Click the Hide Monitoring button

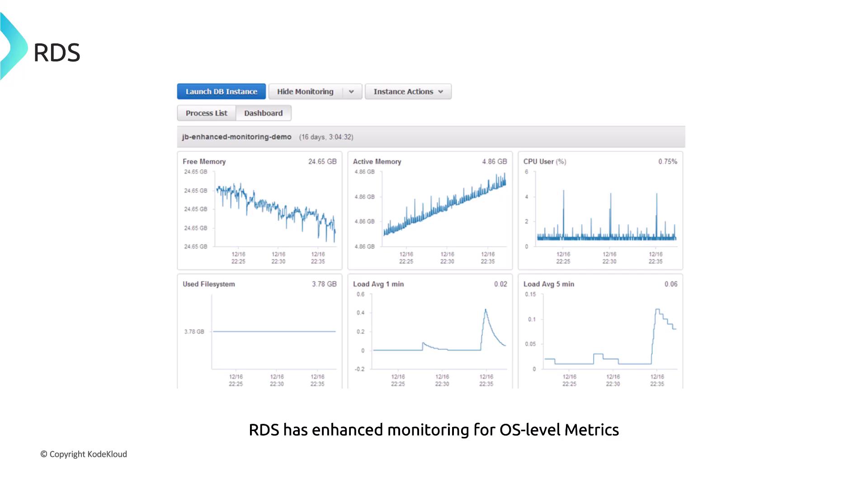click(305, 92)
